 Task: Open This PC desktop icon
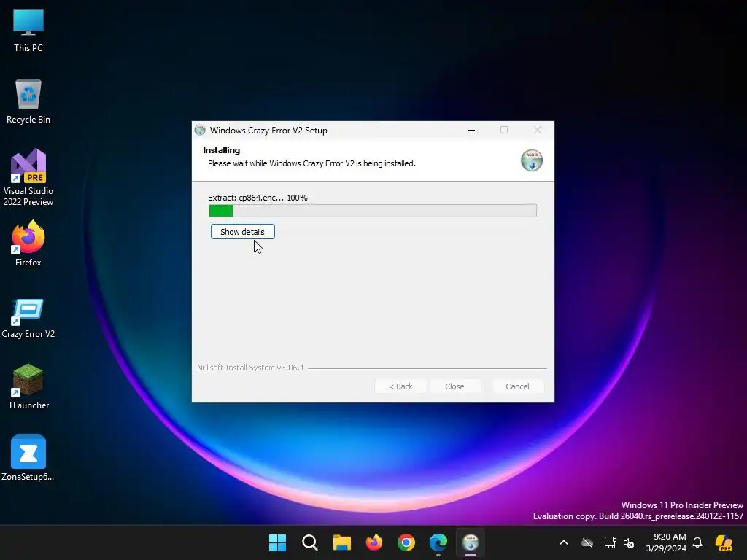[x=28, y=29]
